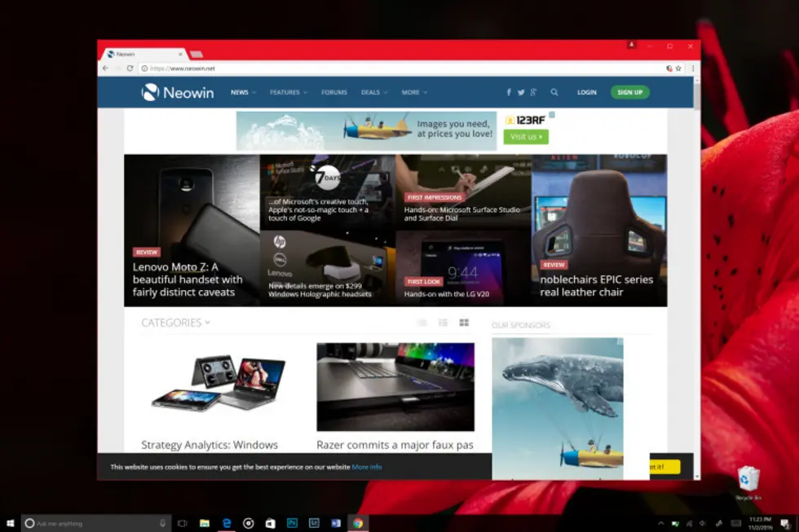
Task: Launch Lightroom from the taskbar
Action: coord(314,523)
